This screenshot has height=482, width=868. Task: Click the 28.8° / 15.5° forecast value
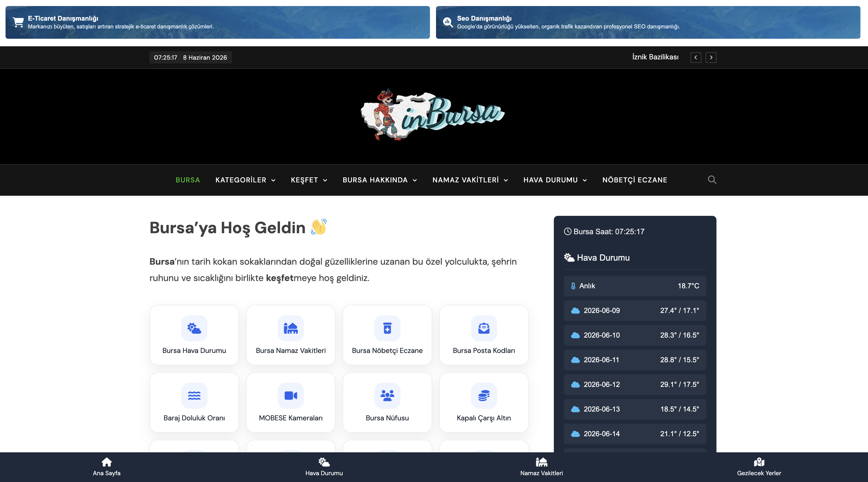[x=679, y=360]
